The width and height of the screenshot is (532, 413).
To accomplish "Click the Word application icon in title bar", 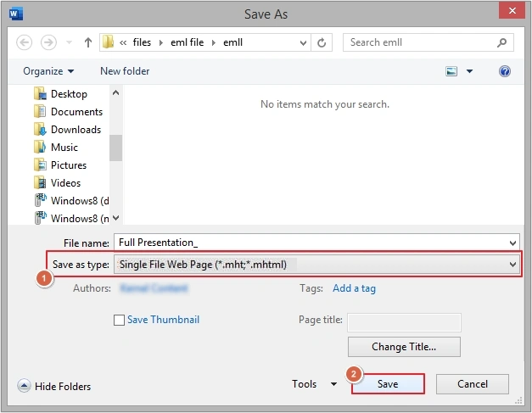I will 16,14.
